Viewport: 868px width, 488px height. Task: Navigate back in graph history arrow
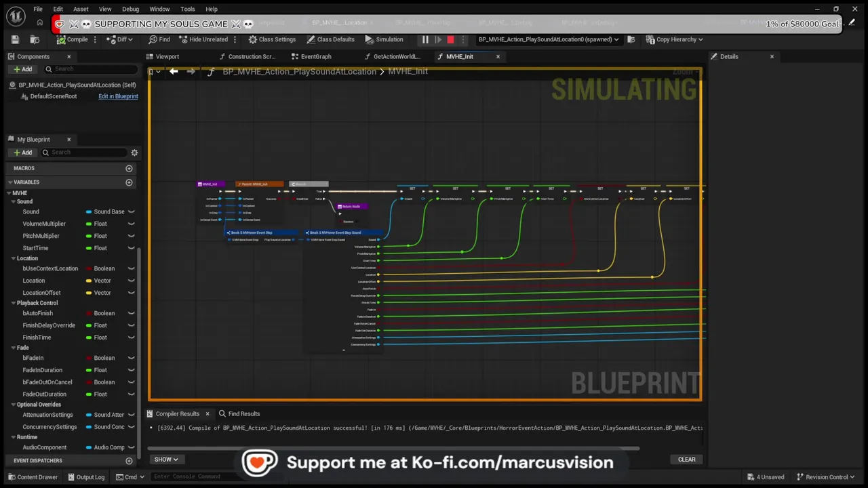tap(174, 71)
